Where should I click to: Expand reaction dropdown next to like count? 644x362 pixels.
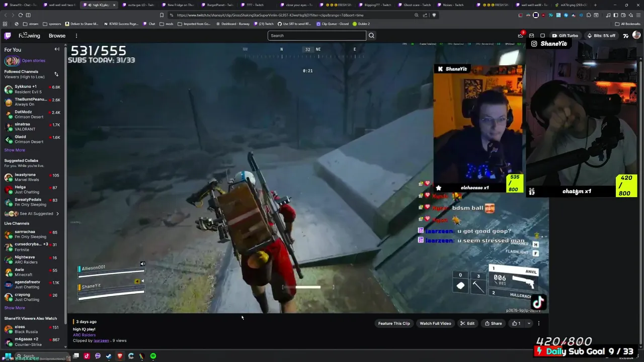pos(528,323)
